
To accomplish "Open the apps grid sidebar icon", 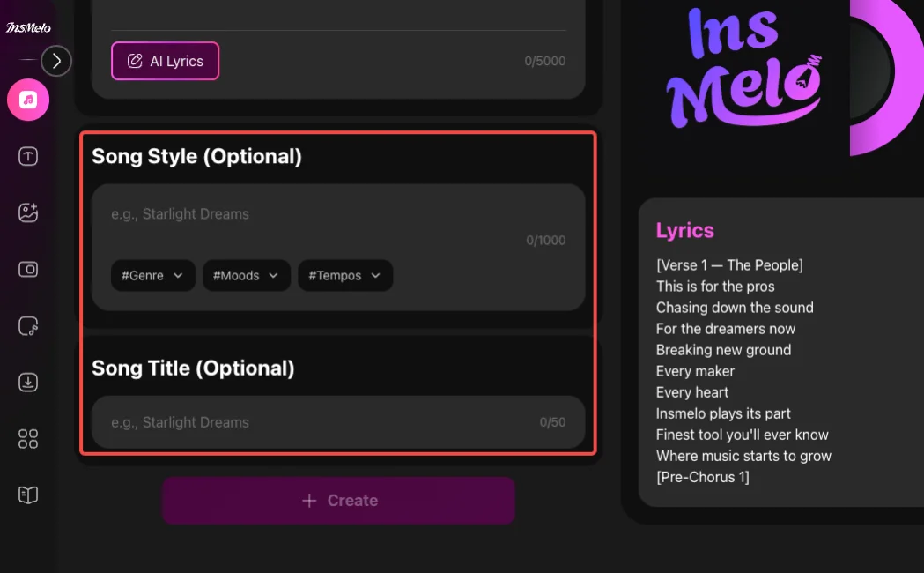I will click(x=28, y=439).
